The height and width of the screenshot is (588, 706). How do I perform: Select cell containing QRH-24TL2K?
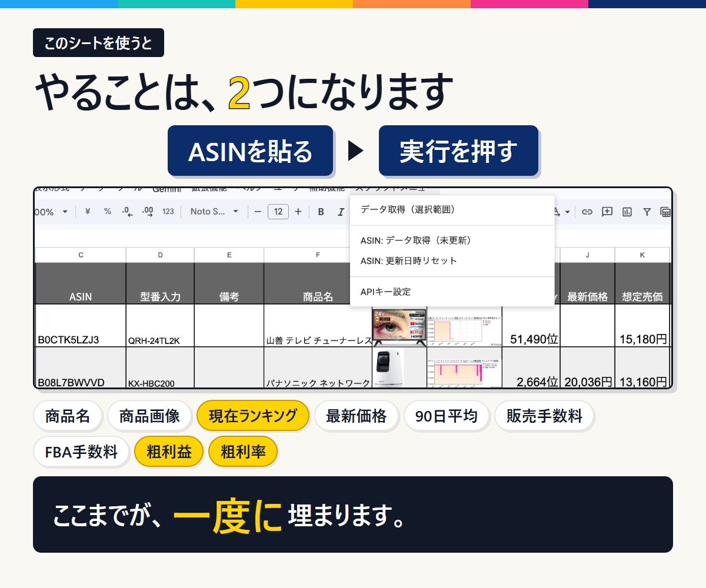click(x=160, y=326)
